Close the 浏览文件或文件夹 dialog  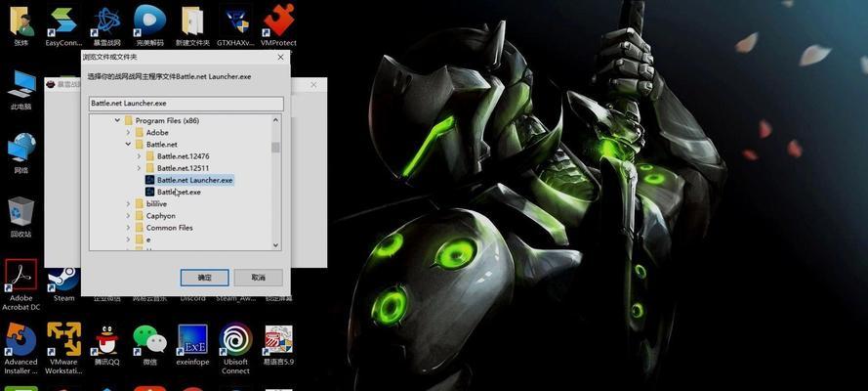280,57
